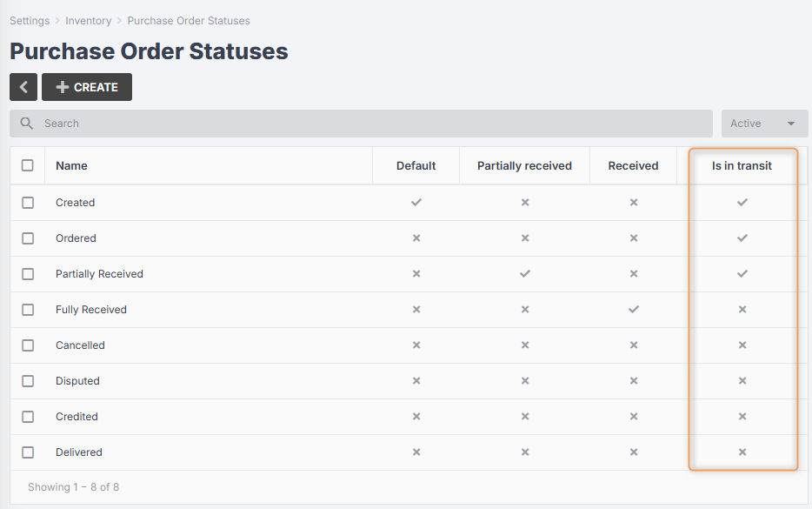The height and width of the screenshot is (509, 812).
Task: Click Default cross icon in Ordered row
Action: point(416,238)
